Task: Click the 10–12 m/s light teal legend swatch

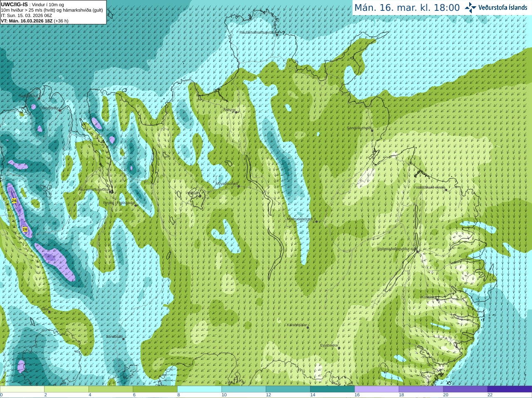Action: (x=244, y=389)
